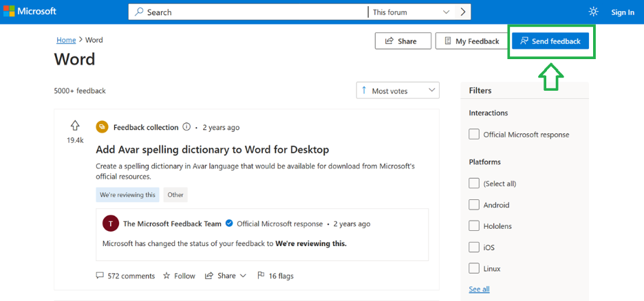
Task: Click the verified badge next to Feedback Team
Action: tap(230, 223)
